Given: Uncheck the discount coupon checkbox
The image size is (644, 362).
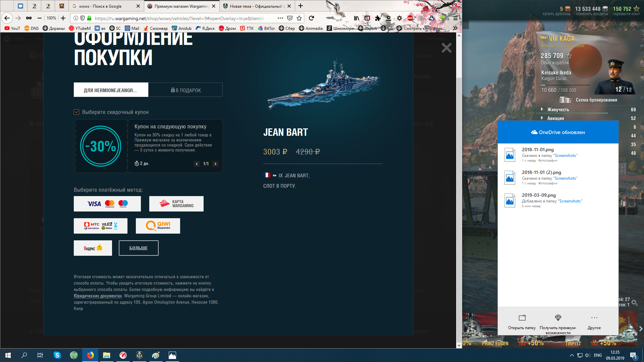Looking at the screenshot, I should coord(76,112).
